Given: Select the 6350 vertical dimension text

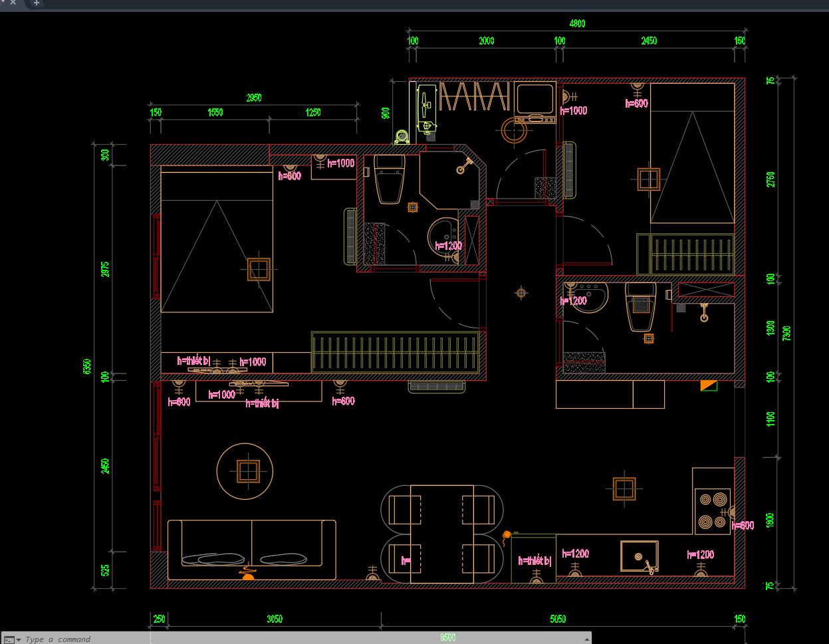Looking at the screenshot, I should (87, 367).
